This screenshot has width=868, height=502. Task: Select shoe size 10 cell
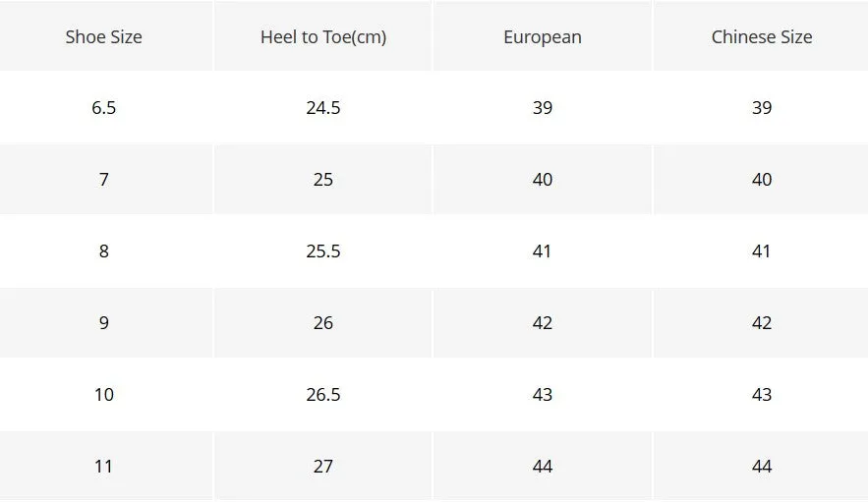104,395
